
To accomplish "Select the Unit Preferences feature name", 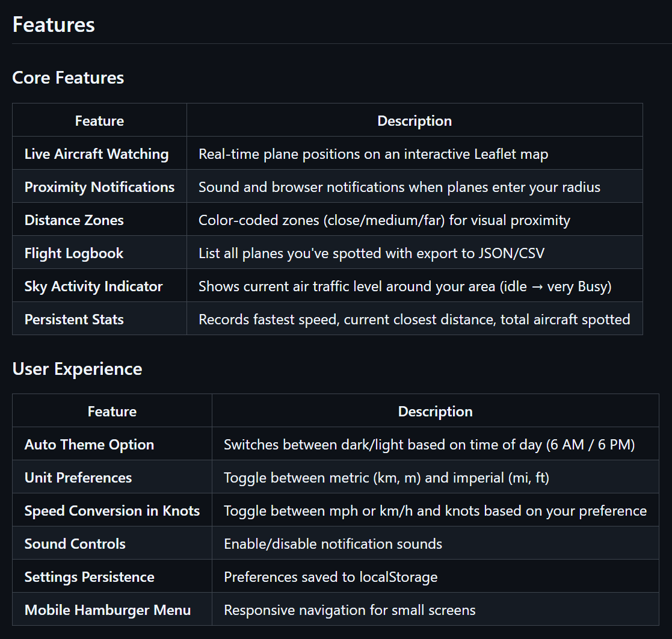I will pos(78,478).
